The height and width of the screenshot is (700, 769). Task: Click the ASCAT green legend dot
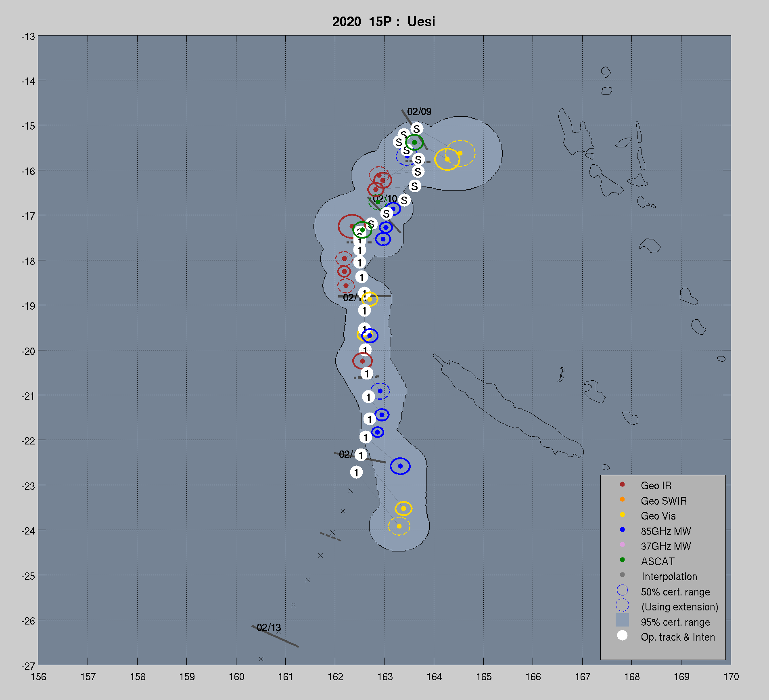click(622, 560)
